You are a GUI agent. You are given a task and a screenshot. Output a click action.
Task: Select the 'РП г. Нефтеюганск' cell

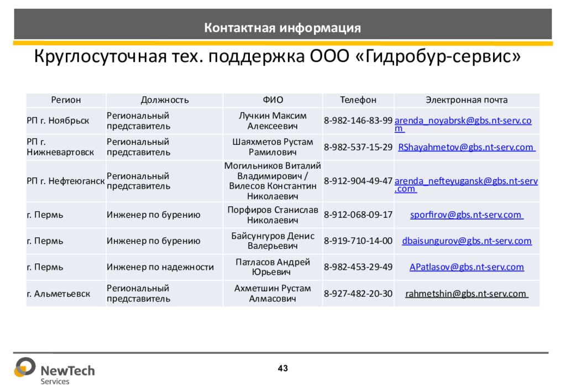pos(66,181)
